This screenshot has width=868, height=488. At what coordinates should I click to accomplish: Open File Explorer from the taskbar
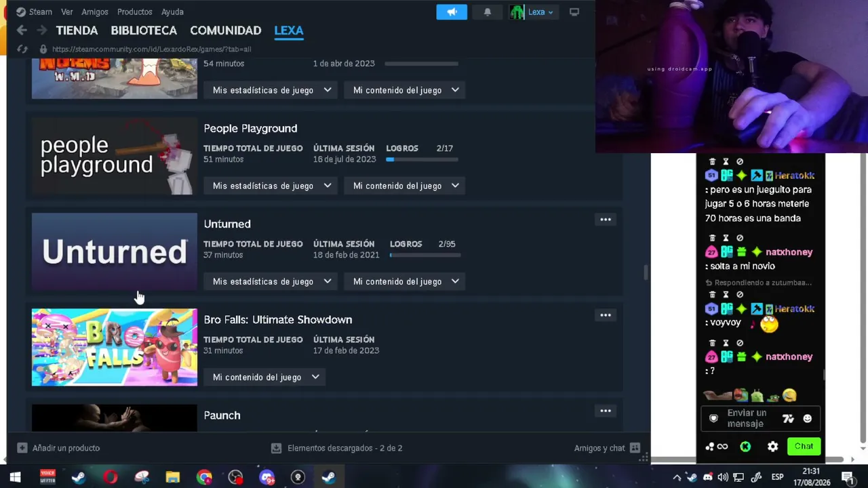(x=172, y=477)
